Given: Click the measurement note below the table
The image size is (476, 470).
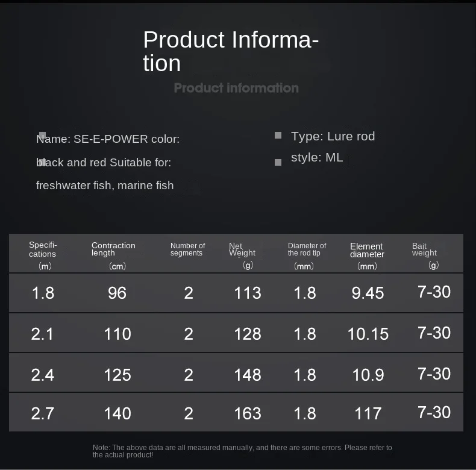Looking at the screenshot, I should pyautogui.click(x=242, y=451).
